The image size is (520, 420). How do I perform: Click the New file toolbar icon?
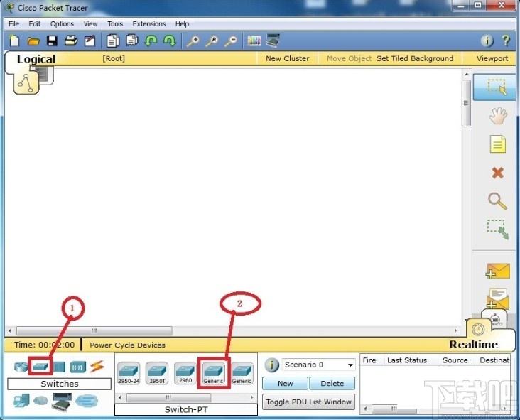[15, 41]
